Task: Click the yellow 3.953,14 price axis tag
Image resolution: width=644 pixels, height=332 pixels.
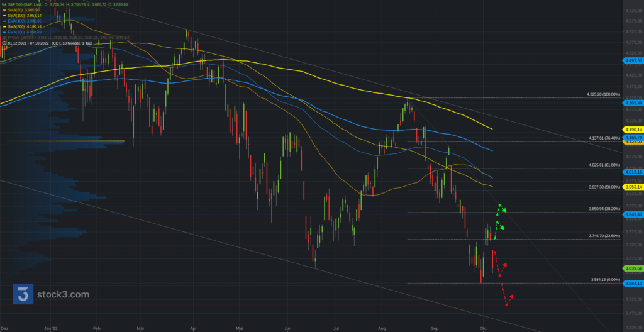Action: pyautogui.click(x=633, y=187)
